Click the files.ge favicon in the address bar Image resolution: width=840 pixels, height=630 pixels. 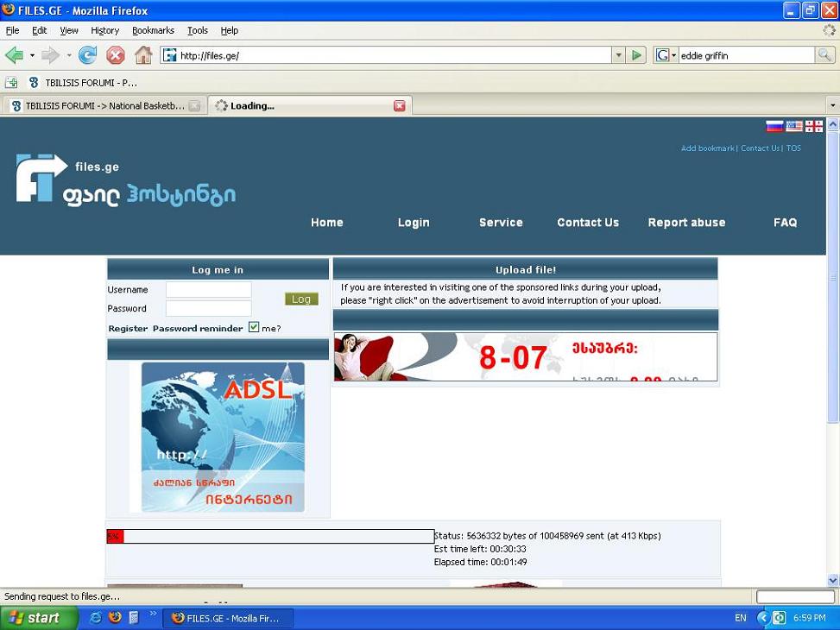click(170, 54)
